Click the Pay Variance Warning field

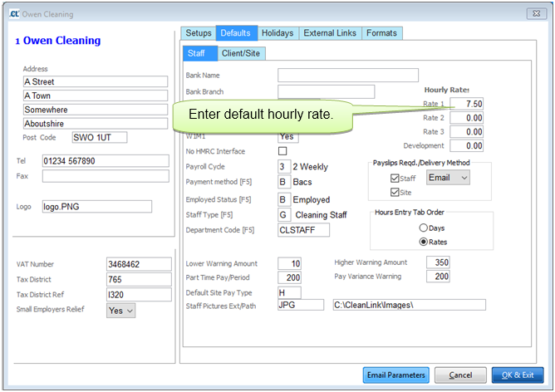(x=438, y=277)
